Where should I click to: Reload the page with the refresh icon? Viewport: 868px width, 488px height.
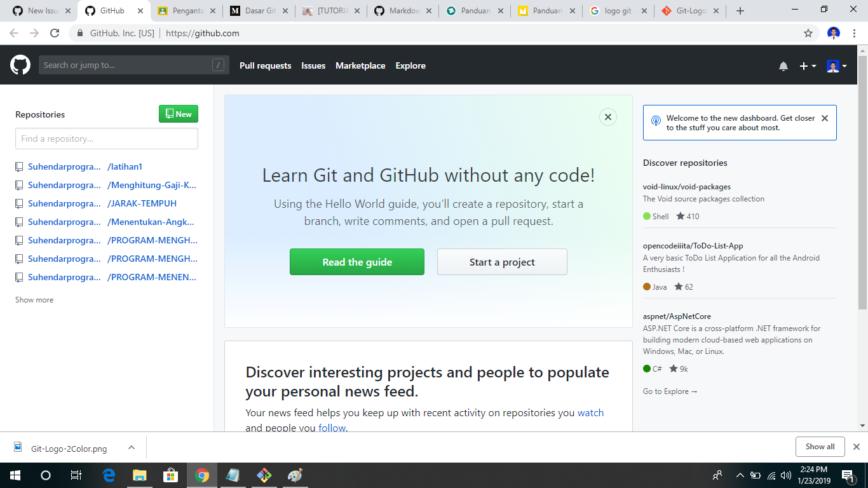pyautogui.click(x=55, y=33)
